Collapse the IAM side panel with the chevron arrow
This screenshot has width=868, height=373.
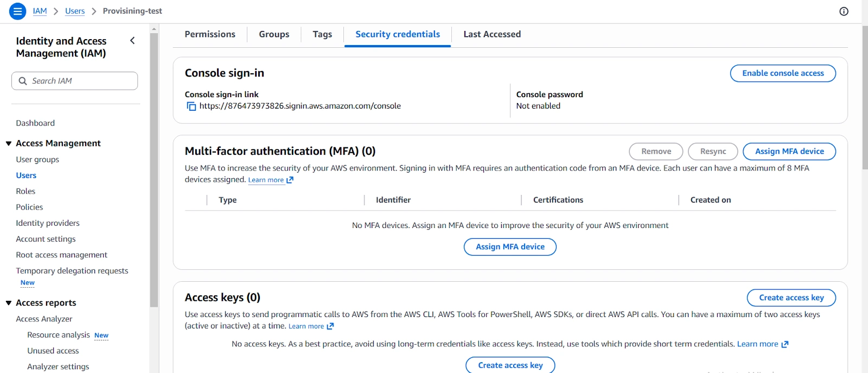132,41
